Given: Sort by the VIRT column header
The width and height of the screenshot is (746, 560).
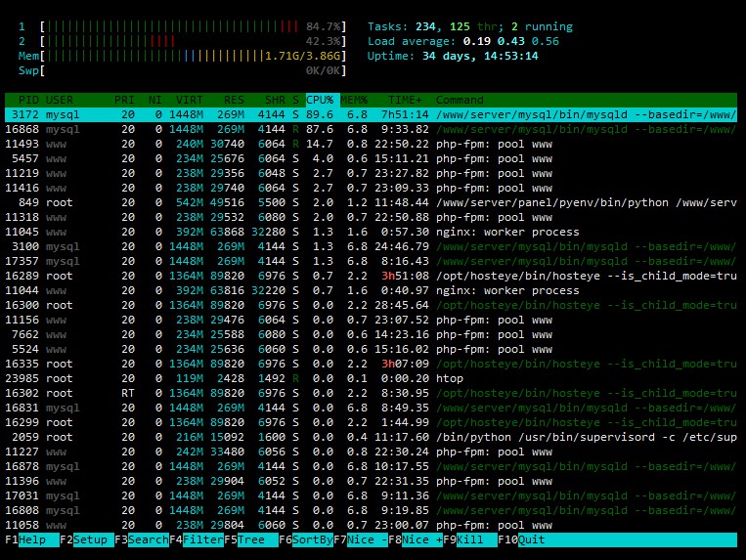Looking at the screenshot, I should pyautogui.click(x=190, y=101).
